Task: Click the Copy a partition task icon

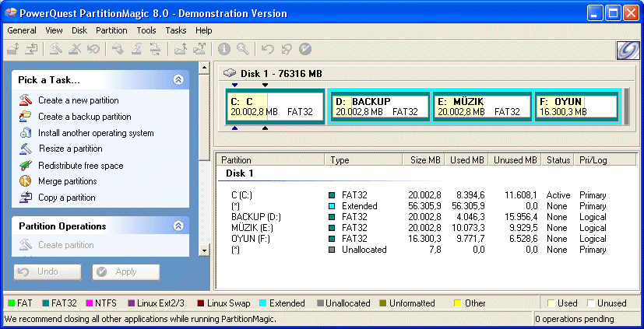Action: (25, 198)
